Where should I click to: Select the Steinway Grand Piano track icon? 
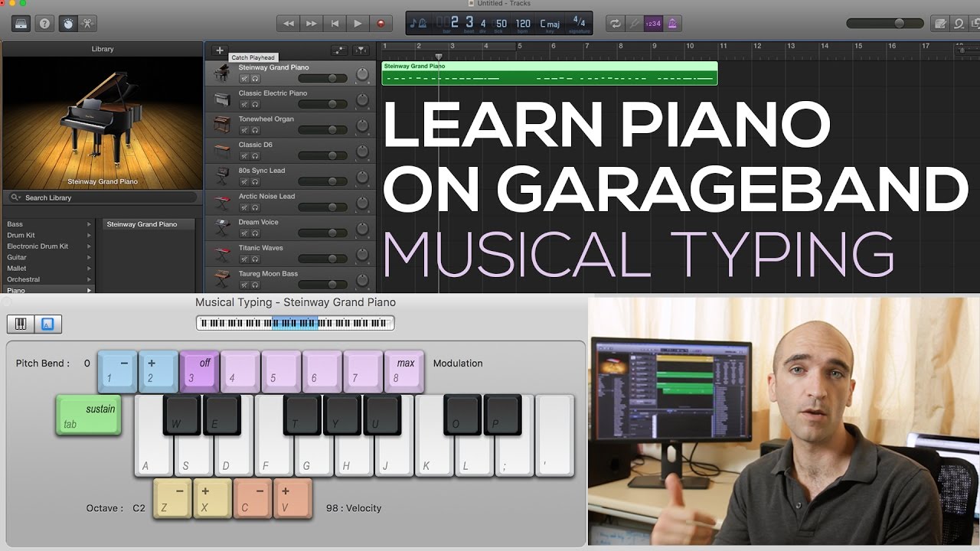coord(222,73)
